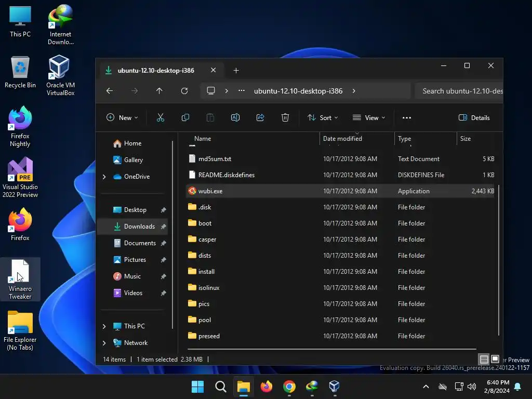Expand chevron after monitor breadcrumb icon
Viewport: 532px width, 399px height.
coord(227,91)
